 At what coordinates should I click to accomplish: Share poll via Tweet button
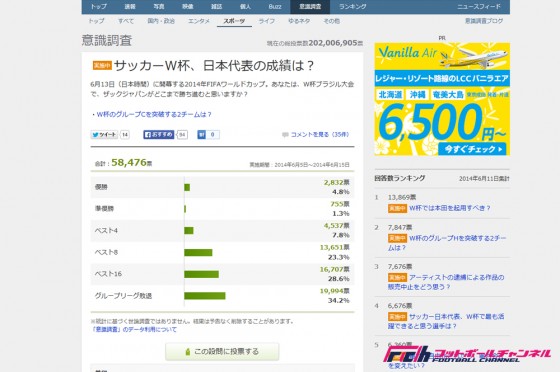104,135
